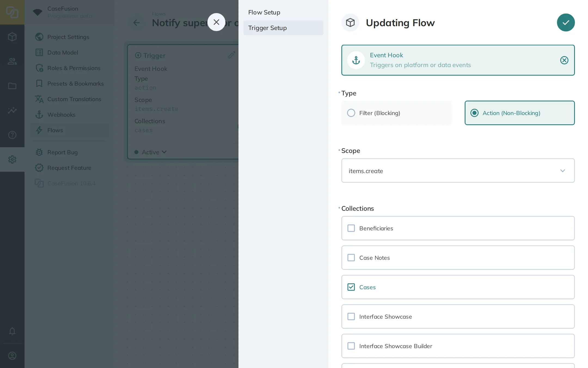588x368 pixels.
Task: Click the CaseFusion logo in corner
Action: click(x=12, y=12)
